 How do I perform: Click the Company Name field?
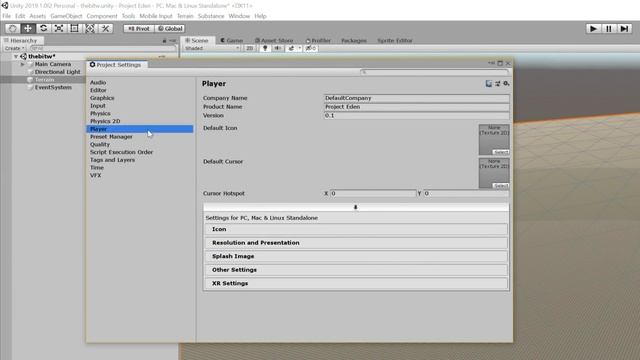click(x=416, y=98)
